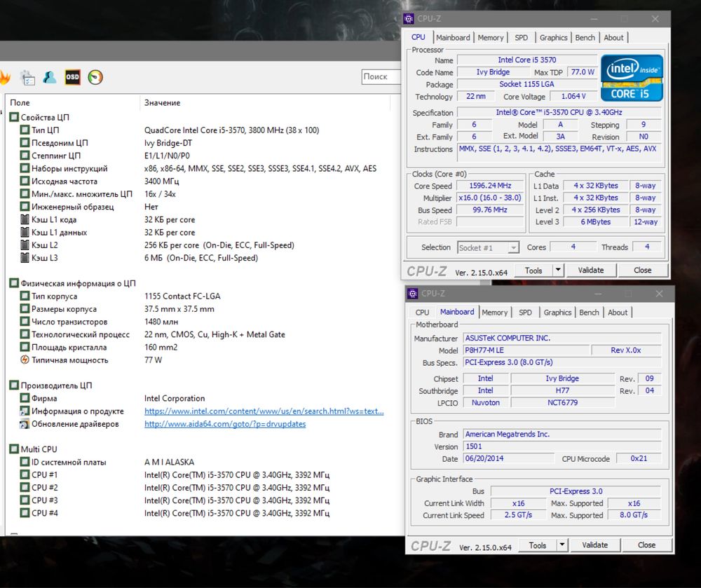Click the icon beside Multi CPU header
Image resolution: width=701 pixels, height=588 pixels.
pyautogui.click(x=14, y=449)
